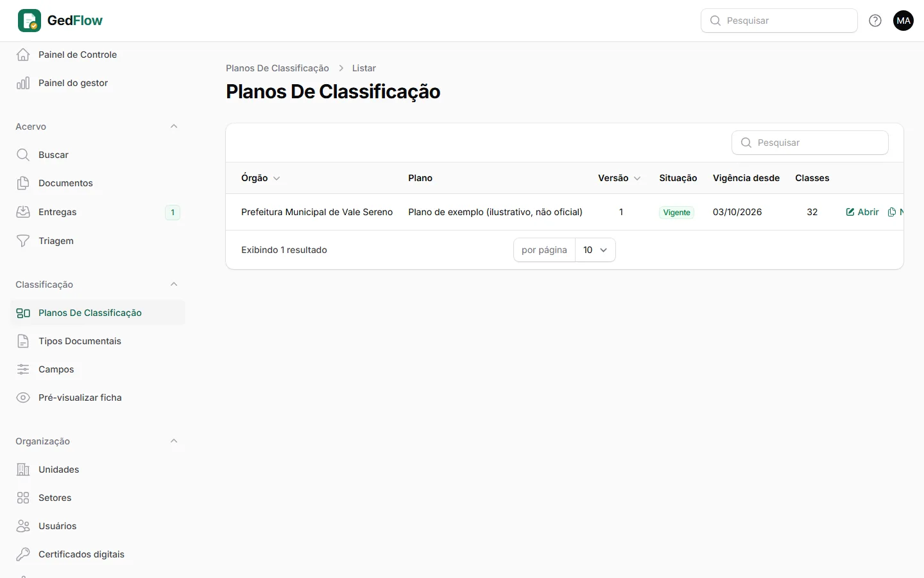This screenshot has width=924, height=578.
Task: Click the Entregas badge showing 1
Action: pyautogui.click(x=173, y=212)
